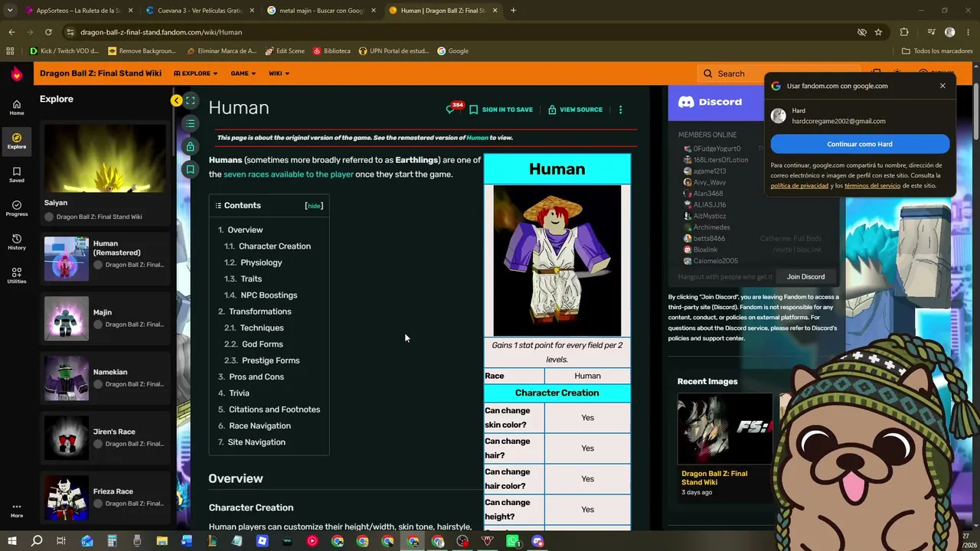Switch to AppSorteos browser tab
Screen dimensions: 980x551
78,11
